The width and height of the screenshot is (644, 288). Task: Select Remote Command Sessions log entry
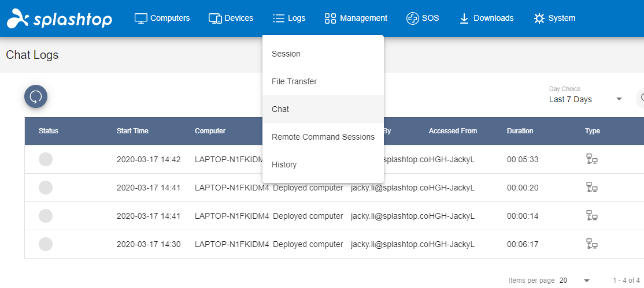coord(323,137)
